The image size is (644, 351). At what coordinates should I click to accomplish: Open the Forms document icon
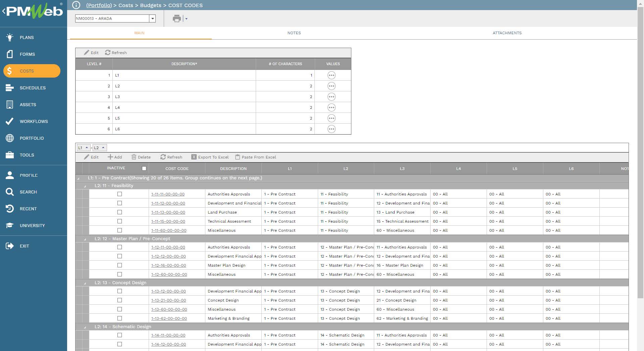[10, 54]
